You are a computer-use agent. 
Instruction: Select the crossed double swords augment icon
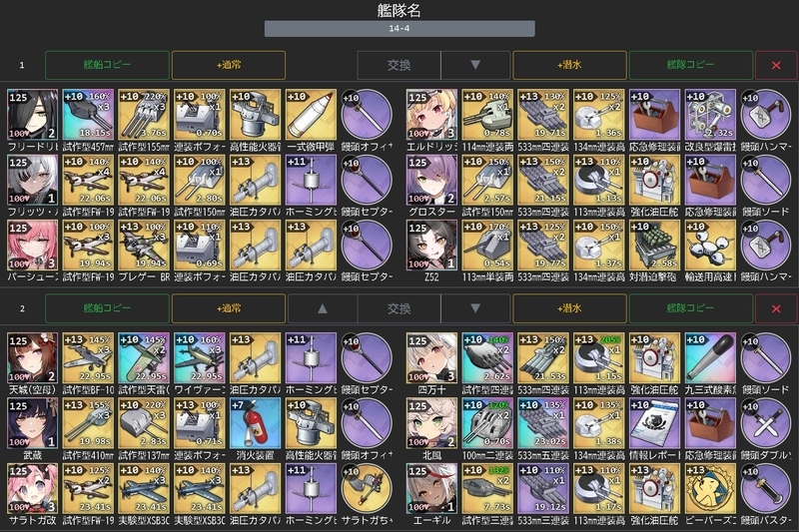click(766, 423)
